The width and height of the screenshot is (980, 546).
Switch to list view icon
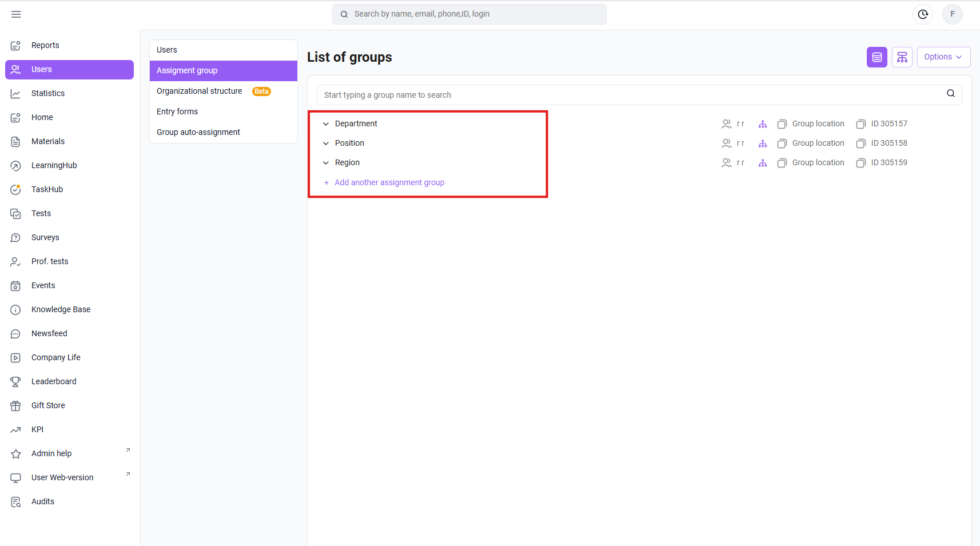click(x=877, y=57)
